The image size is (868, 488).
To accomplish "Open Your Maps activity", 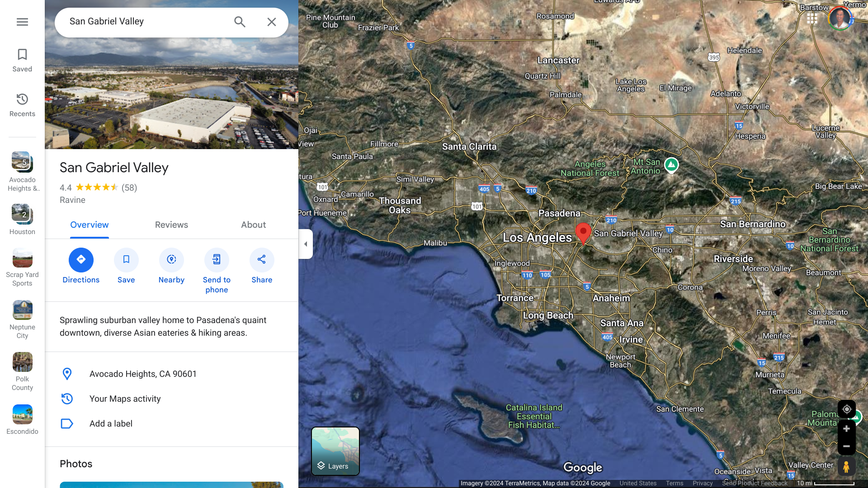I will tap(125, 399).
